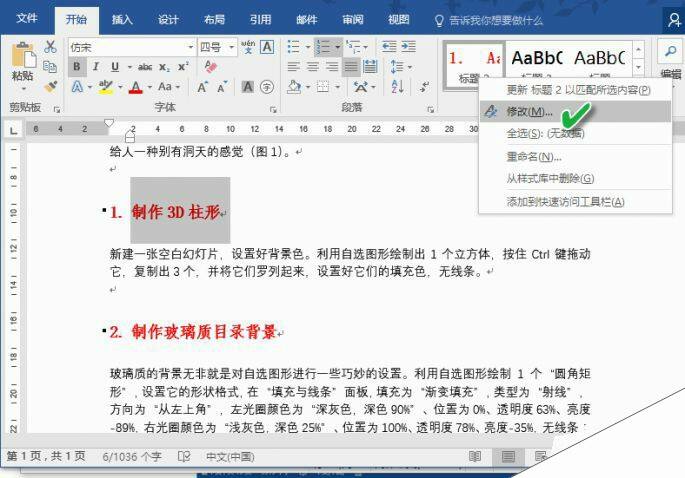Screen dimensions: 685x478
Task: Open the 文件 tab
Action: coord(27,18)
